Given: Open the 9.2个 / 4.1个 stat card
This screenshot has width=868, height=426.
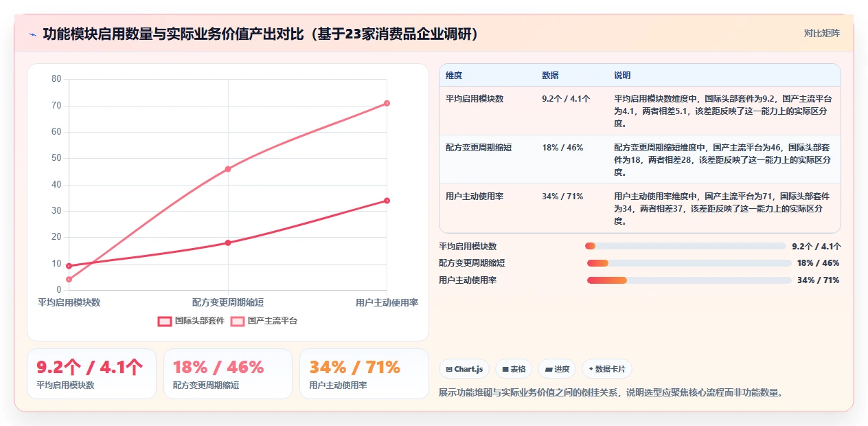Looking at the screenshot, I should point(91,374).
